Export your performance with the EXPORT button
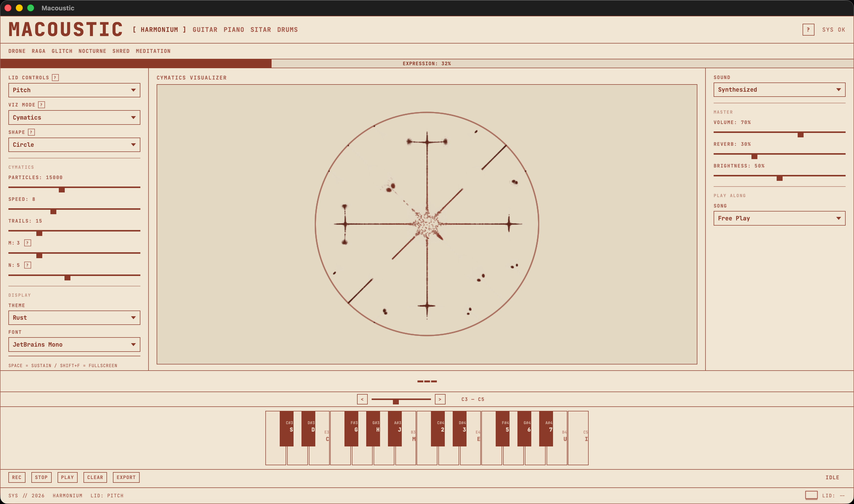Viewport: 854px width, 504px height. point(126,477)
